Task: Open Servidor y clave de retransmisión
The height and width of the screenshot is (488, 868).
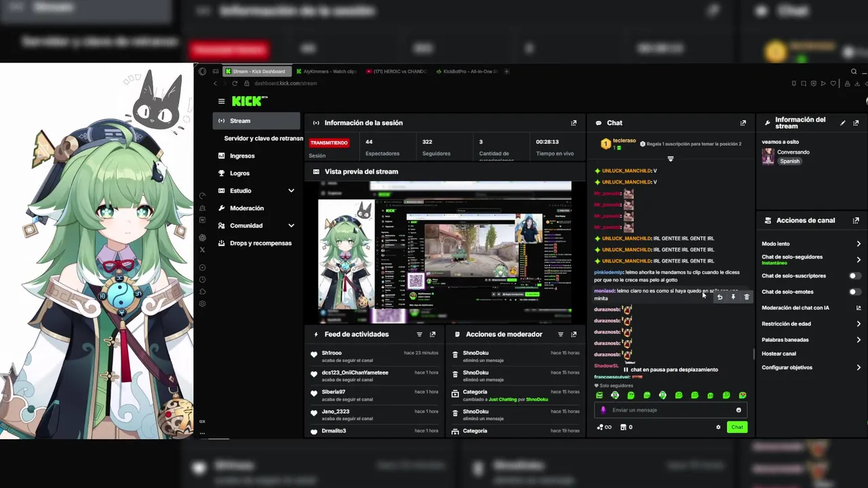Action: (263, 138)
